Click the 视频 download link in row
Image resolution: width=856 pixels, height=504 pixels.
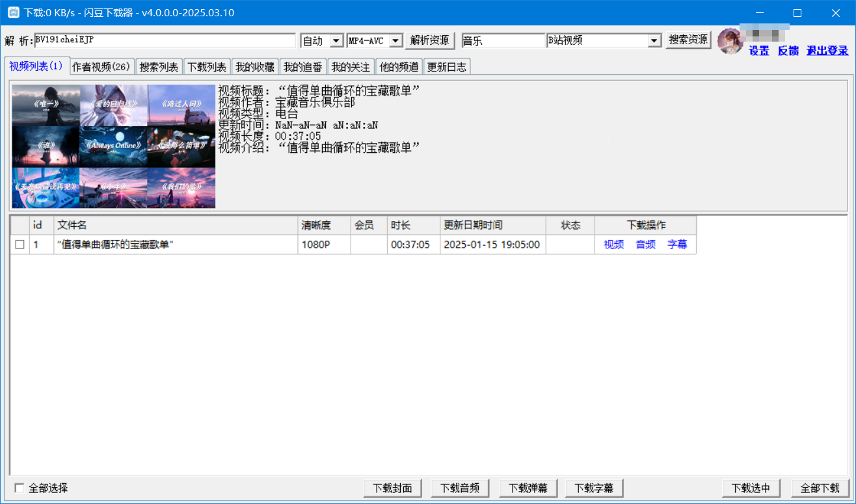(613, 245)
